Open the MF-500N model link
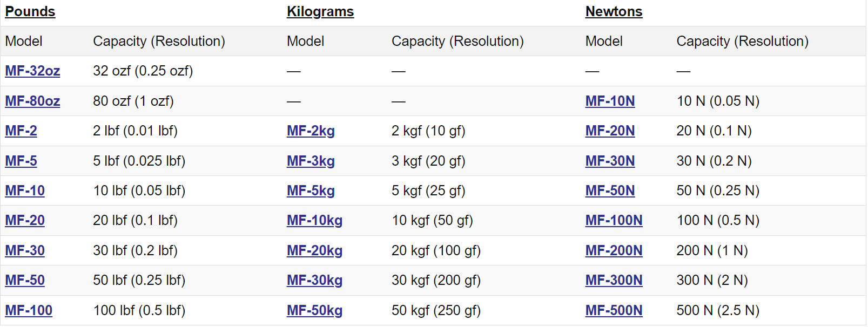 click(614, 310)
